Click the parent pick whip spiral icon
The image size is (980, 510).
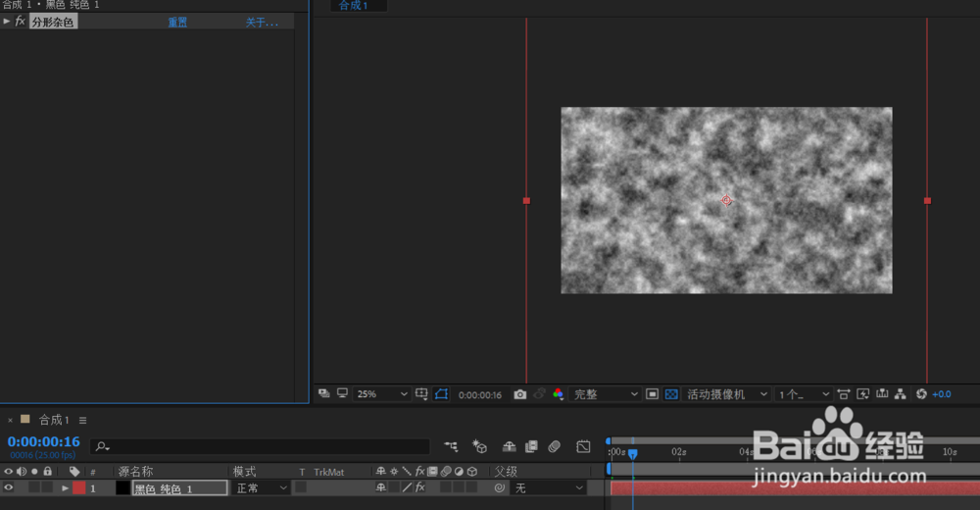point(500,488)
